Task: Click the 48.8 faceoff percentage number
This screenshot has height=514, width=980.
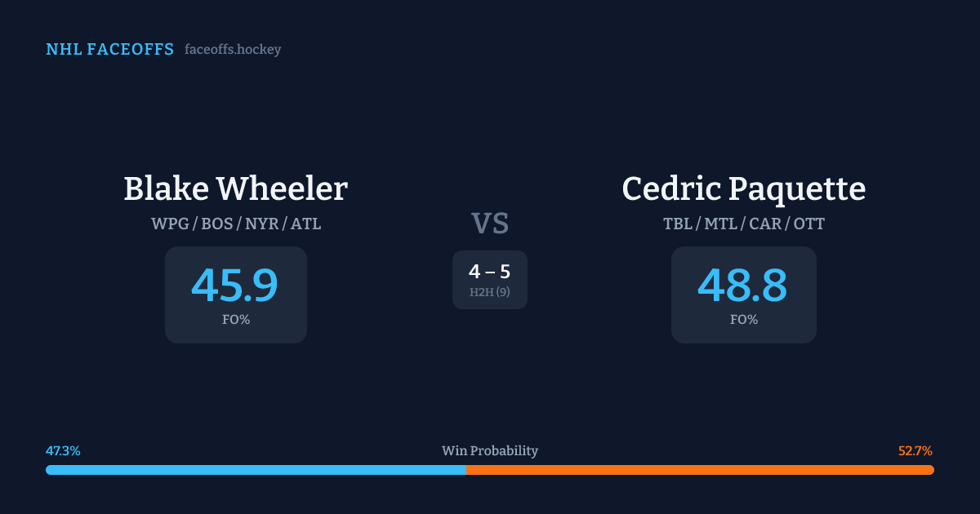Action: click(743, 286)
